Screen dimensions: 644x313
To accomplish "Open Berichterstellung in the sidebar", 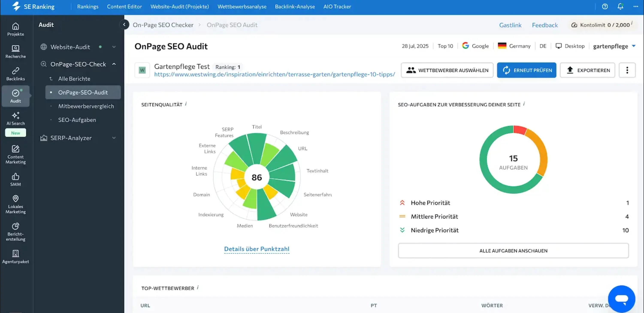I will (x=15, y=232).
